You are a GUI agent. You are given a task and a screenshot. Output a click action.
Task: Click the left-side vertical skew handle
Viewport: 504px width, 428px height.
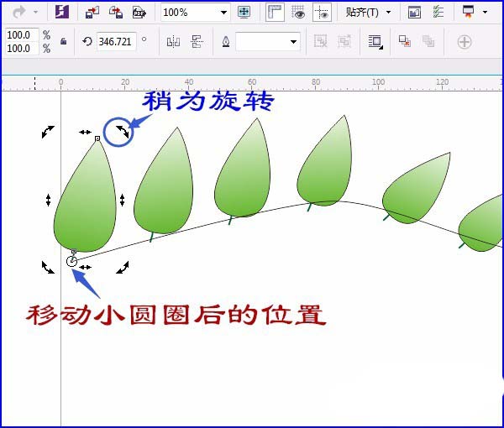point(48,200)
